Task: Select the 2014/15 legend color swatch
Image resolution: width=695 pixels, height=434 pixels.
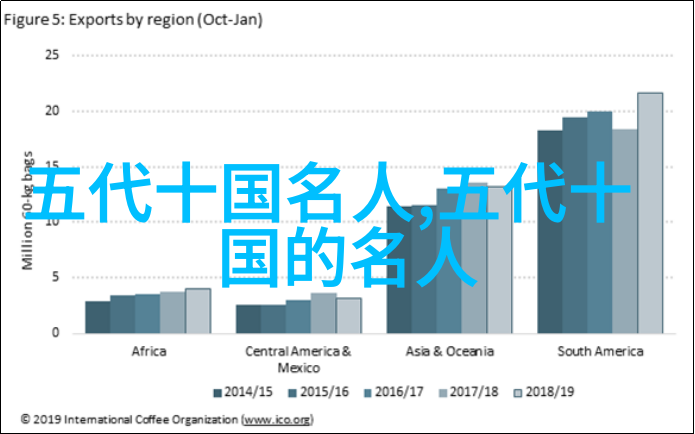Action: click(x=217, y=393)
